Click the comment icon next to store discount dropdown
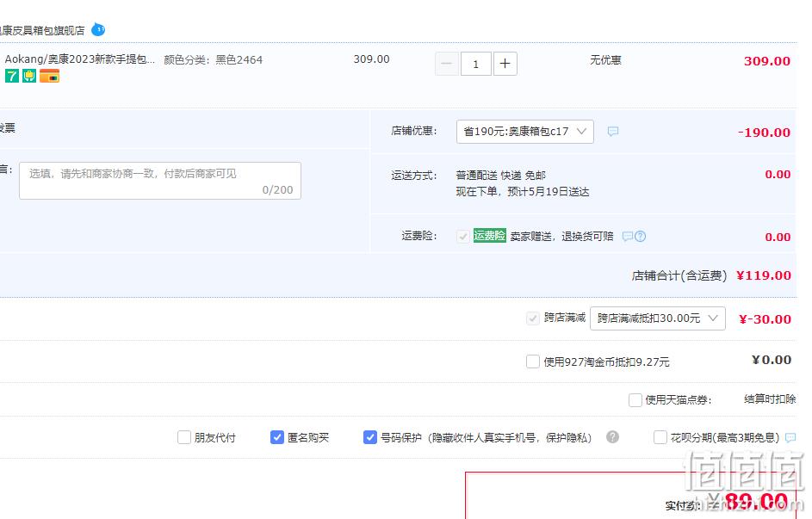812x519 pixels. 612,132
